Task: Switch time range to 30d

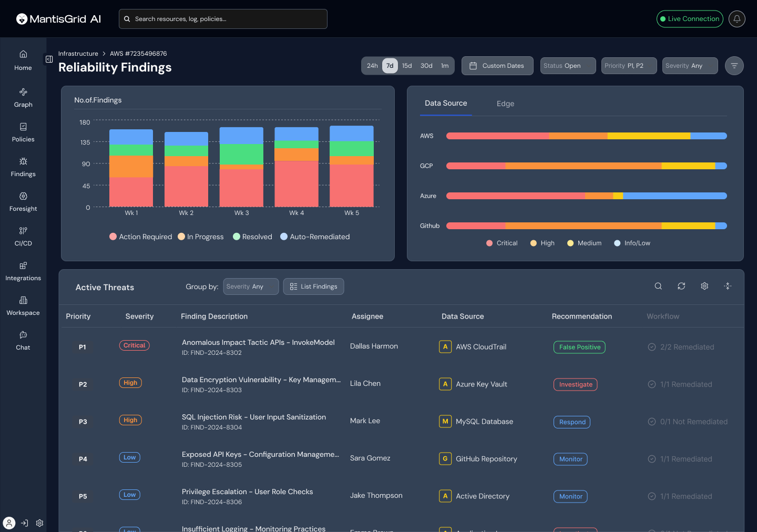Action: point(426,66)
